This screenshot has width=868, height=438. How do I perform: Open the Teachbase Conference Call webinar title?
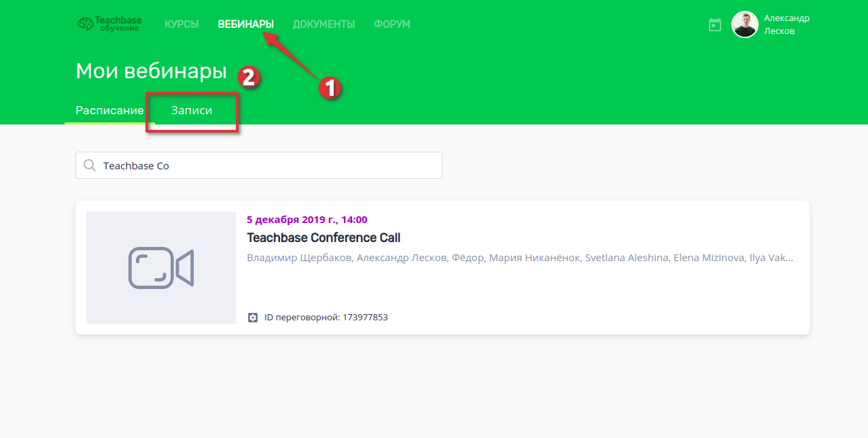(x=324, y=238)
